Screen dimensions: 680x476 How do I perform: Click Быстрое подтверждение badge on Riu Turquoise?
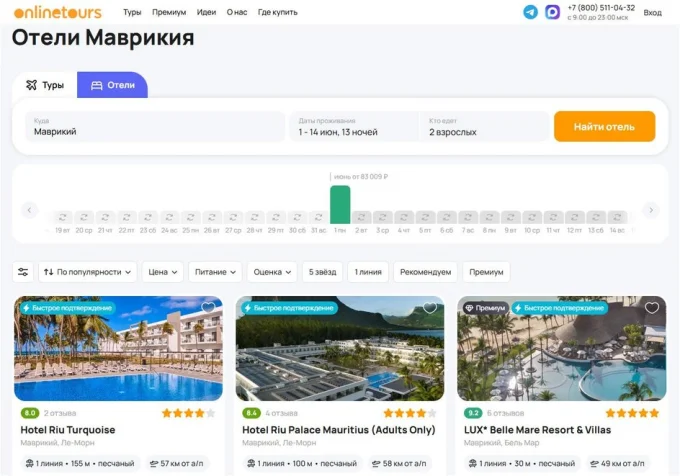click(68, 308)
